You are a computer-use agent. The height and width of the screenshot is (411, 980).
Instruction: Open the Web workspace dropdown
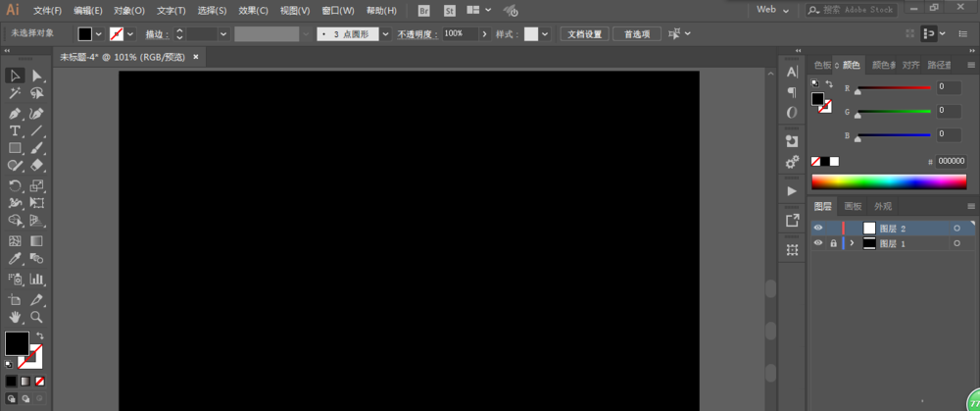(773, 10)
